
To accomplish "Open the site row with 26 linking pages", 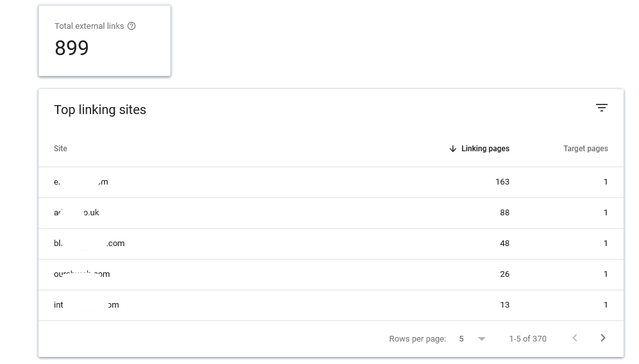I will point(331,274).
